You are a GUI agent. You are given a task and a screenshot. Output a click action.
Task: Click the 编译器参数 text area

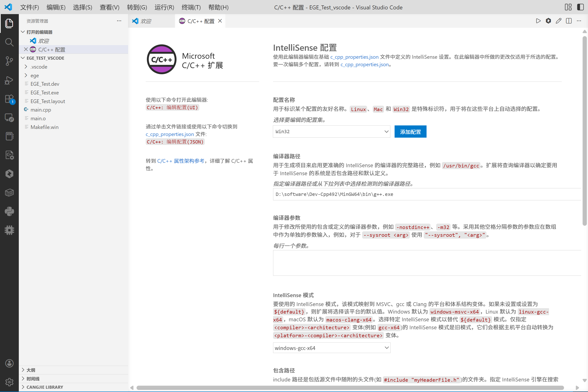pyautogui.click(x=427, y=263)
